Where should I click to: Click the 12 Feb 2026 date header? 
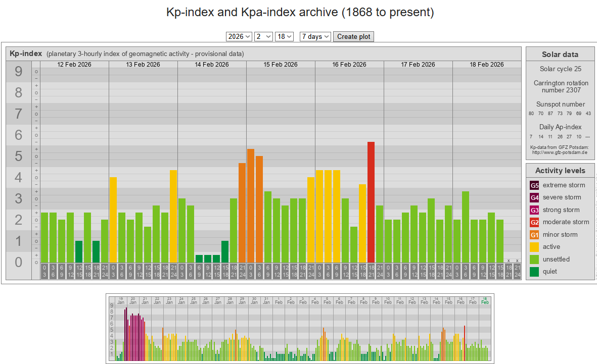click(74, 65)
